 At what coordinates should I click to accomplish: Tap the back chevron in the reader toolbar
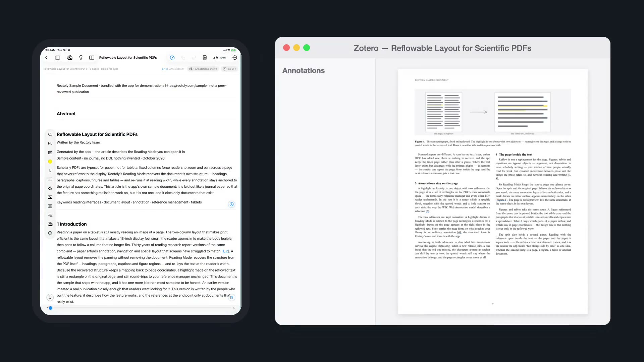coord(47,58)
